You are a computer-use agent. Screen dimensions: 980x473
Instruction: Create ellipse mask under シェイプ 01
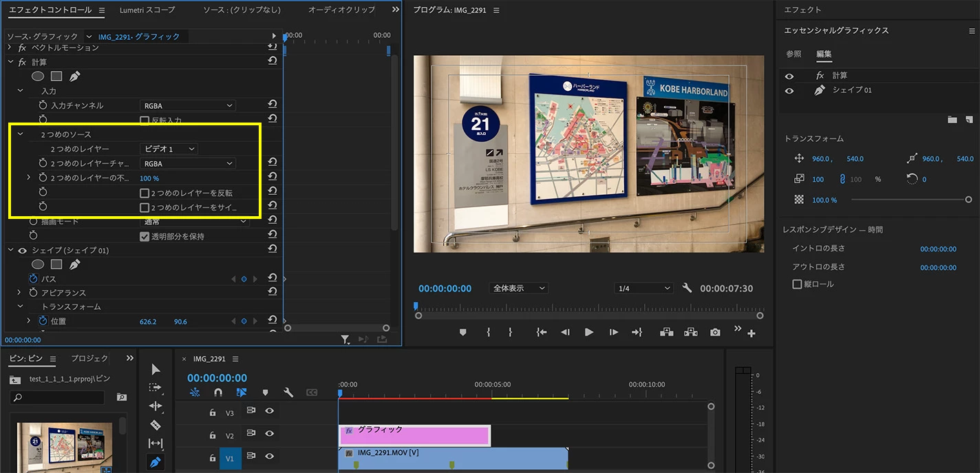click(x=39, y=264)
